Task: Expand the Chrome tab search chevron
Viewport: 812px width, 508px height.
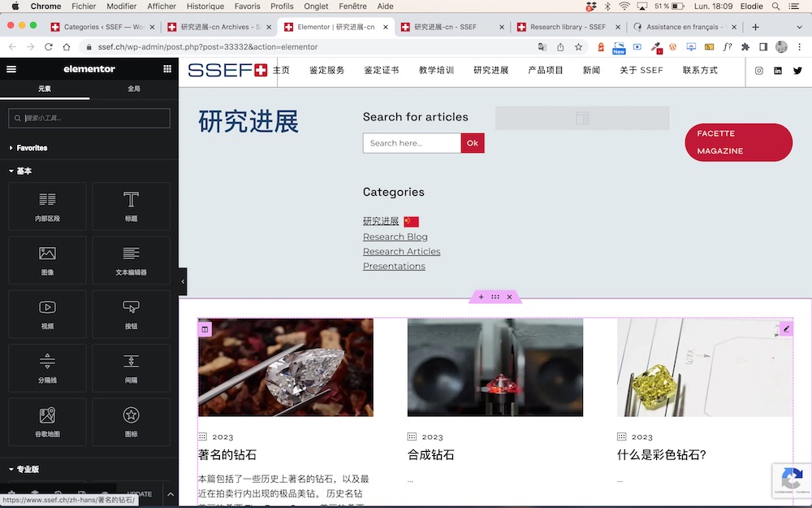Action: click(799, 27)
